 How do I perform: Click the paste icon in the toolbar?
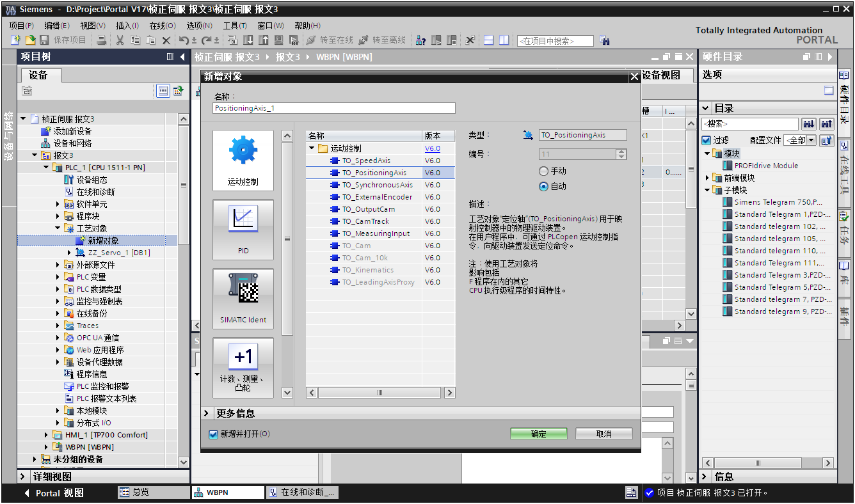150,40
